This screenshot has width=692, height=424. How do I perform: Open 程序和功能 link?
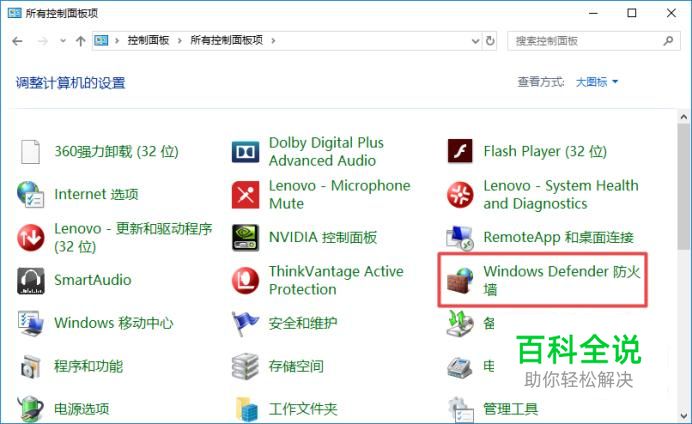click(x=88, y=366)
